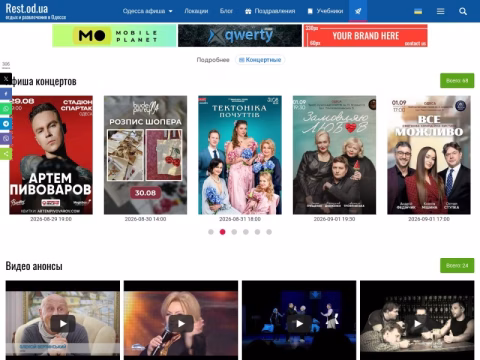Go to sixth carousel page dot

[269, 232]
